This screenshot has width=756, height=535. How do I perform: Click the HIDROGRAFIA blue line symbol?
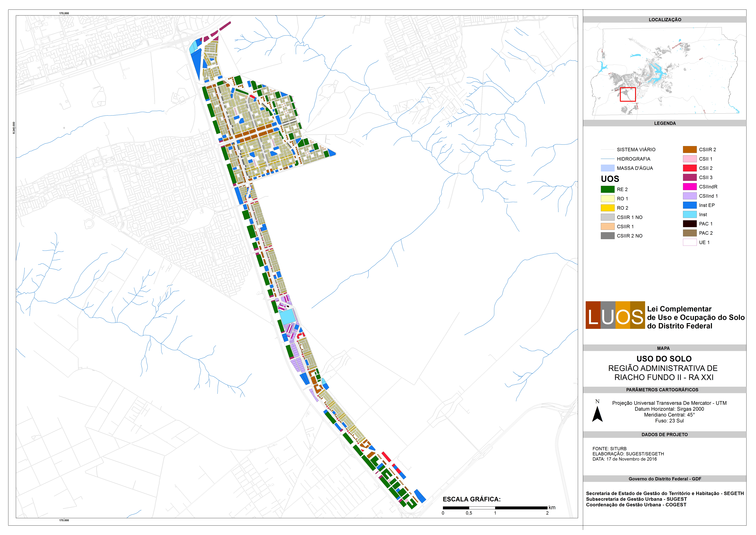tap(608, 159)
